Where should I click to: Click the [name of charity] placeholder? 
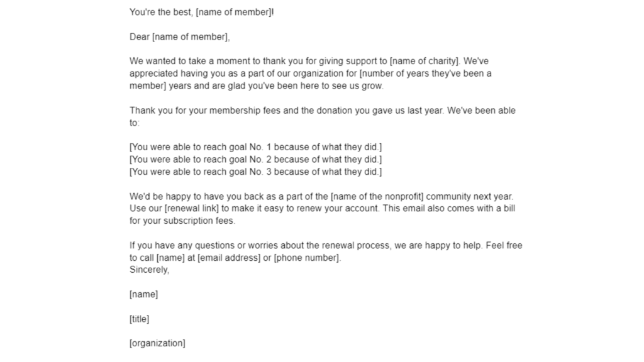[425, 61]
